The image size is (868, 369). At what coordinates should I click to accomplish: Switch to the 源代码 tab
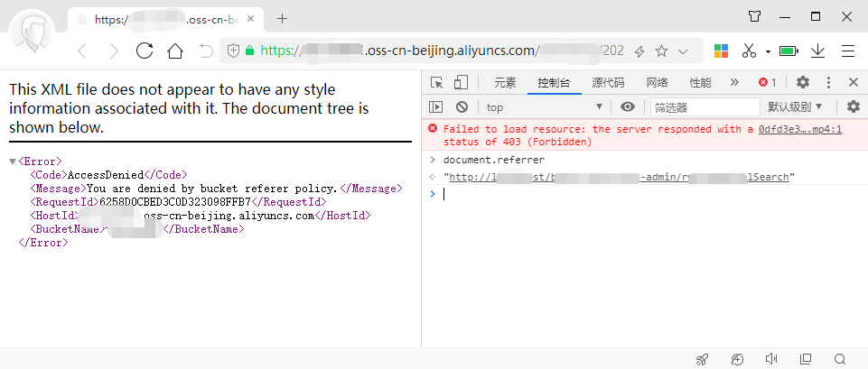(608, 83)
